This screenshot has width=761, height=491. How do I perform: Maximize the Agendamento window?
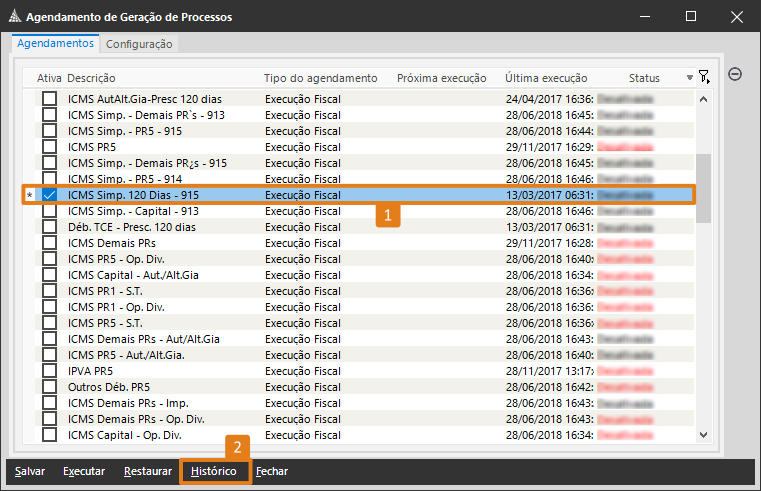pos(691,16)
